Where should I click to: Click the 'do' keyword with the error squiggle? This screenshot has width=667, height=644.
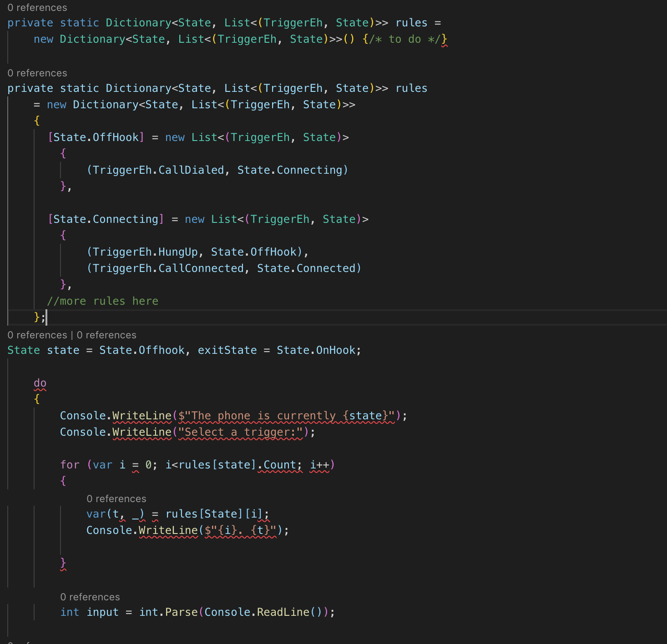point(40,383)
